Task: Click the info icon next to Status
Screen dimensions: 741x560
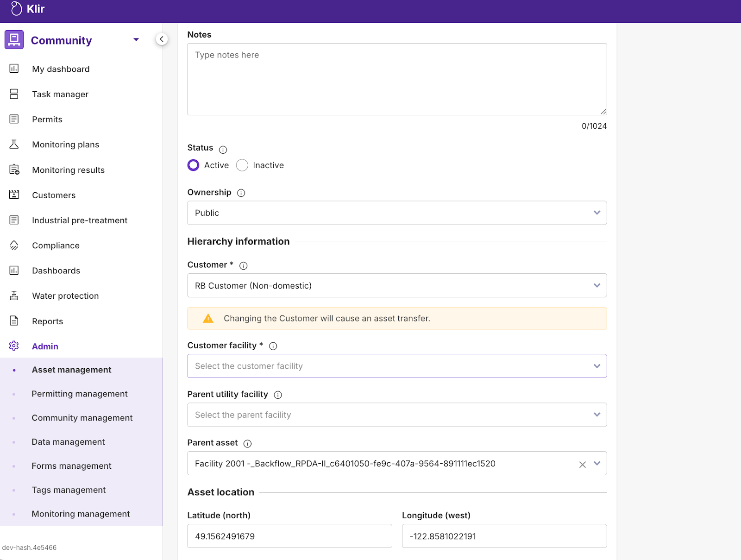Action: 223,150
